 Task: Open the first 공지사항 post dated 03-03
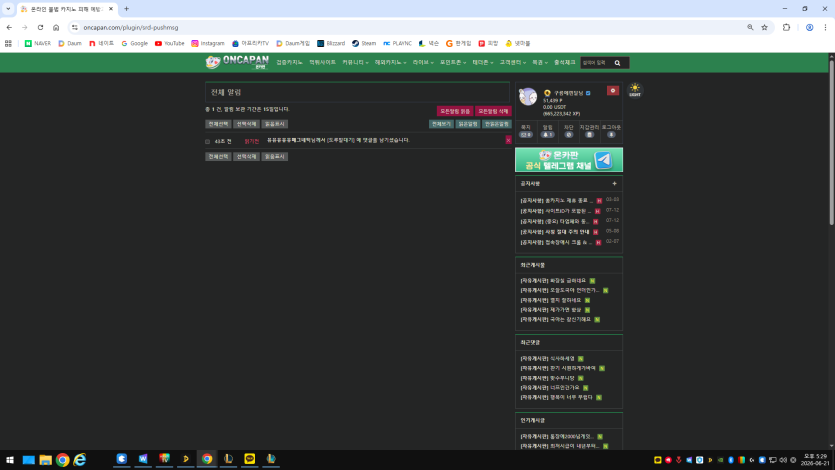point(556,201)
